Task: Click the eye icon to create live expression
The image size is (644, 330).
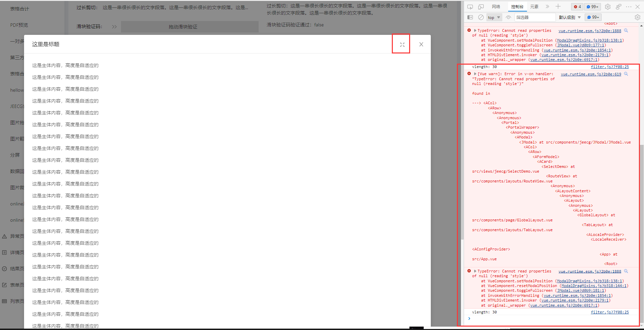Action: coord(508,17)
